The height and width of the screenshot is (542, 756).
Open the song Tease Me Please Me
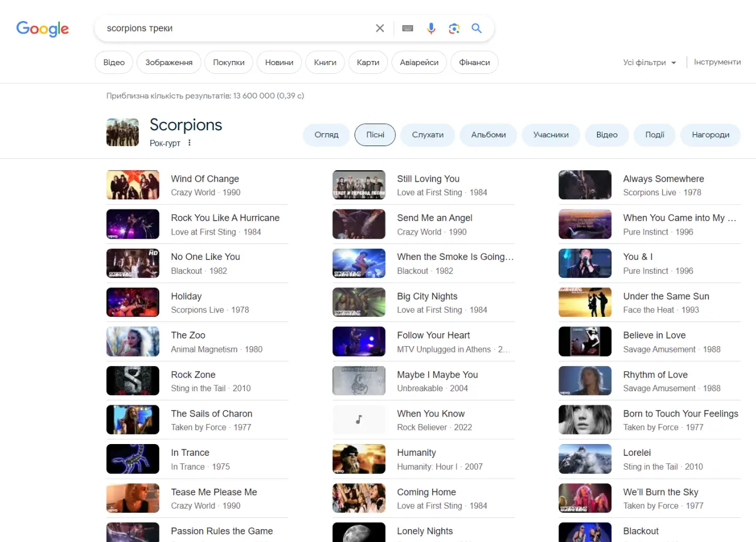(197, 498)
